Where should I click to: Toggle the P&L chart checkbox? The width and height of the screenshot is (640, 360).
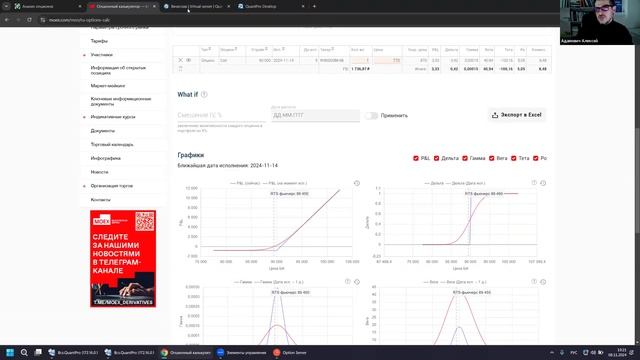(x=416, y=158)
